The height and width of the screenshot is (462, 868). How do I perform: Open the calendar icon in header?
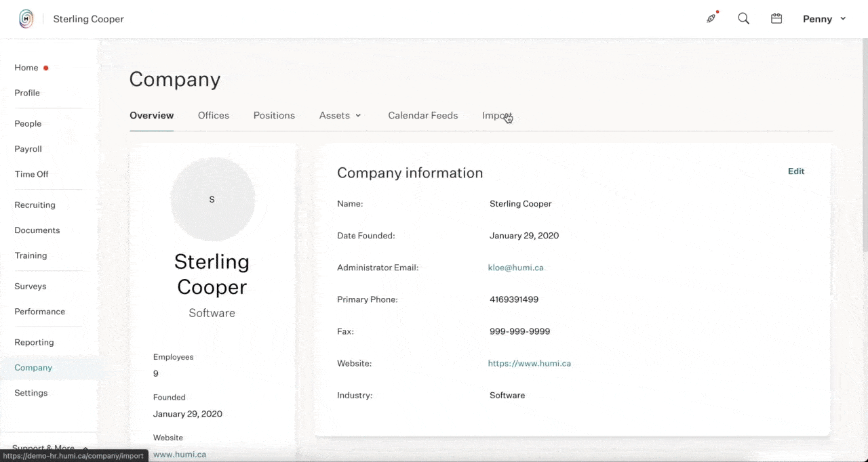pyautogui.click(x=776, y=19)
